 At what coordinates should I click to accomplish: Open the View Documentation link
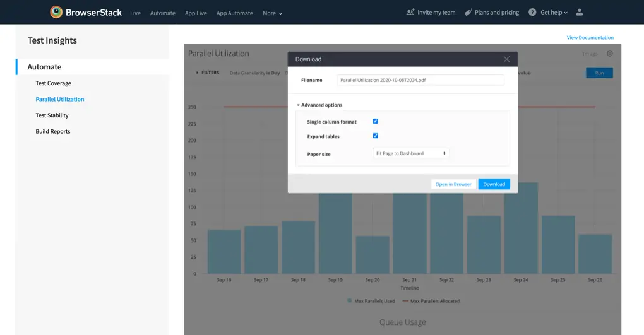pyautogui.click(x=590, y=38)
